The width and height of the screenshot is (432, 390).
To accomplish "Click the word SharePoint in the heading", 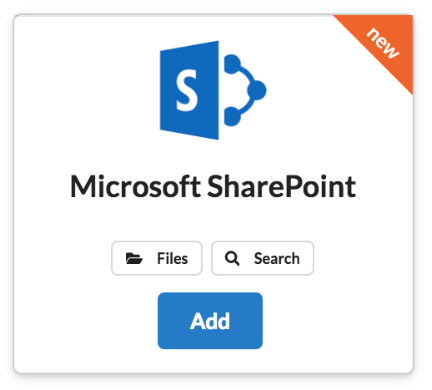I will (x=282, y=186).
